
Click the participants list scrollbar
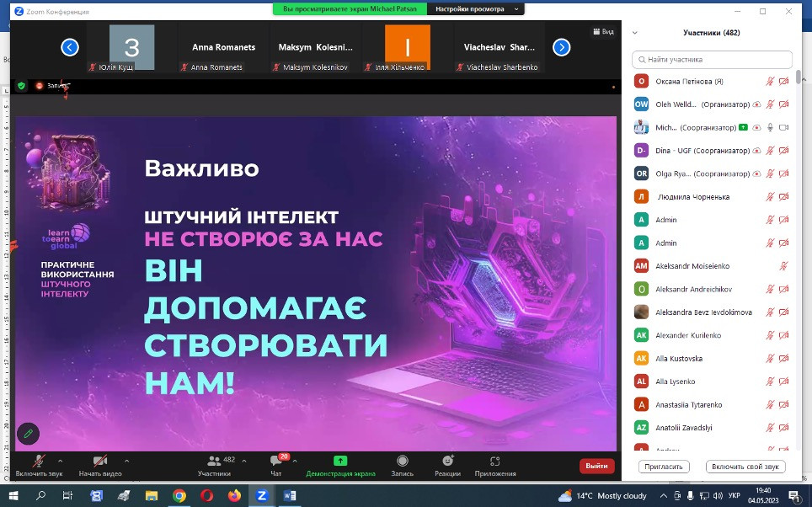(799, 76)
